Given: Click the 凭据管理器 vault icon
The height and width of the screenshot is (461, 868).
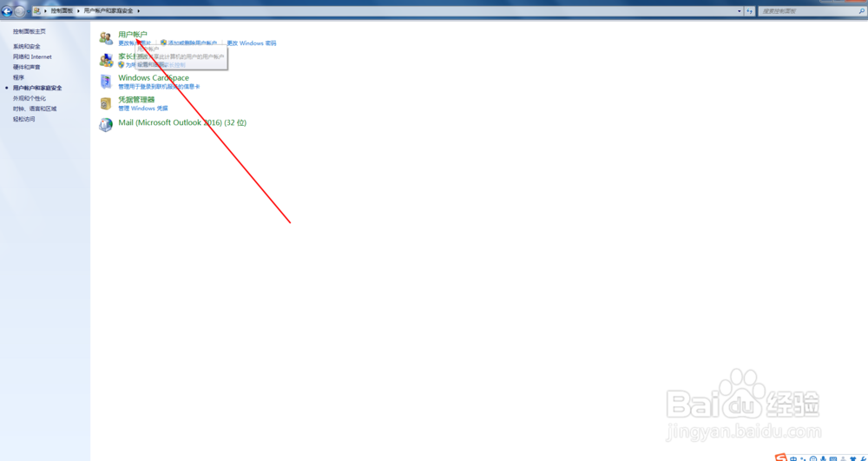Looking at the screenshot, I should [106, 103].
